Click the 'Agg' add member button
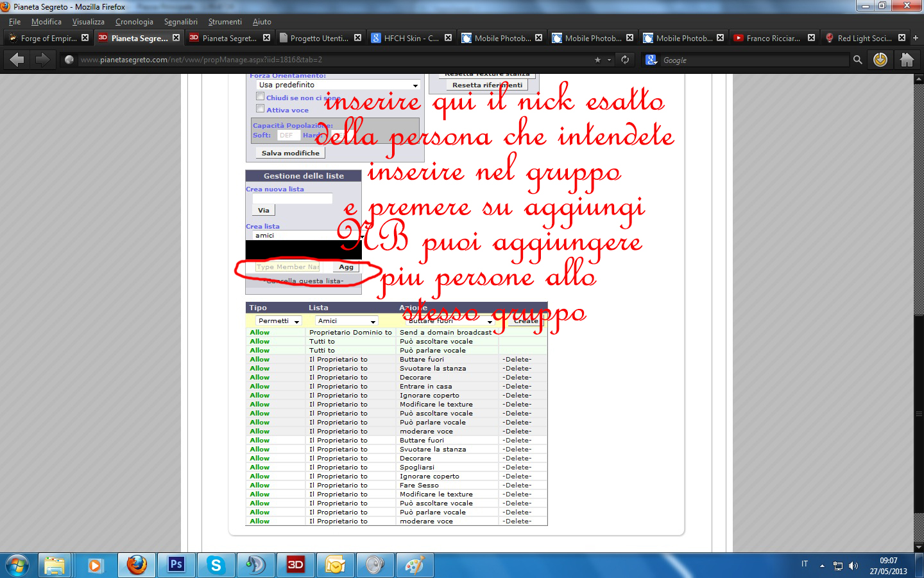 coord(346,267)
